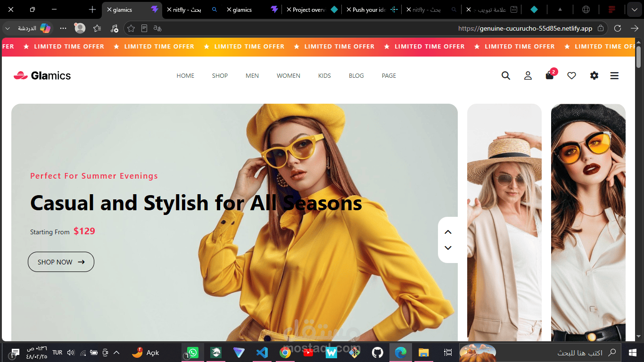The height and width of the screenshot is (362, 644).
Task: Click the translate page icon
Action: (x=158, y=28)
